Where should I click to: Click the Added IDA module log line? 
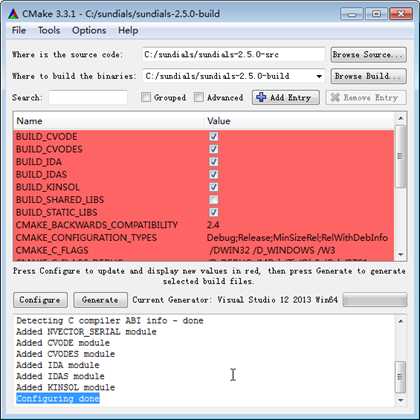click(58, 365)
